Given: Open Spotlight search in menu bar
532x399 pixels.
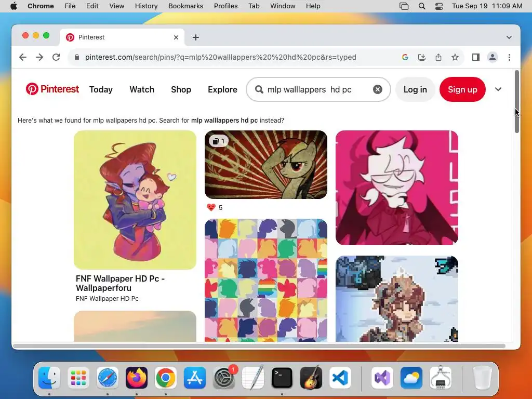Looking at the screenshot, I should pos(422,6).
